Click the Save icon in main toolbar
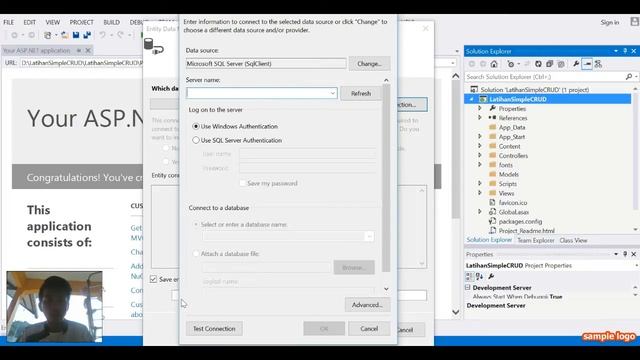Image resolution: width=640 pixels, height=360 pixels. tap(76, 36)
